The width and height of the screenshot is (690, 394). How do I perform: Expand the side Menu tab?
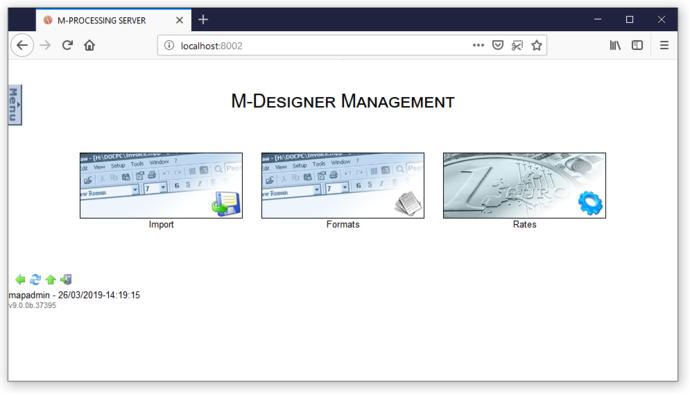(15, 105)
